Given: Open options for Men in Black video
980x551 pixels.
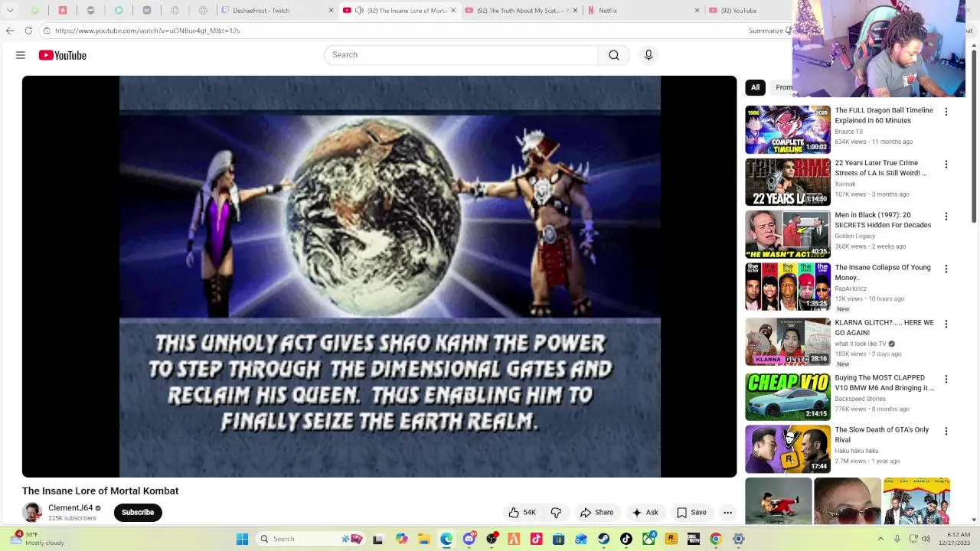Looking at the screenshot, I should [x=946, y=217].
